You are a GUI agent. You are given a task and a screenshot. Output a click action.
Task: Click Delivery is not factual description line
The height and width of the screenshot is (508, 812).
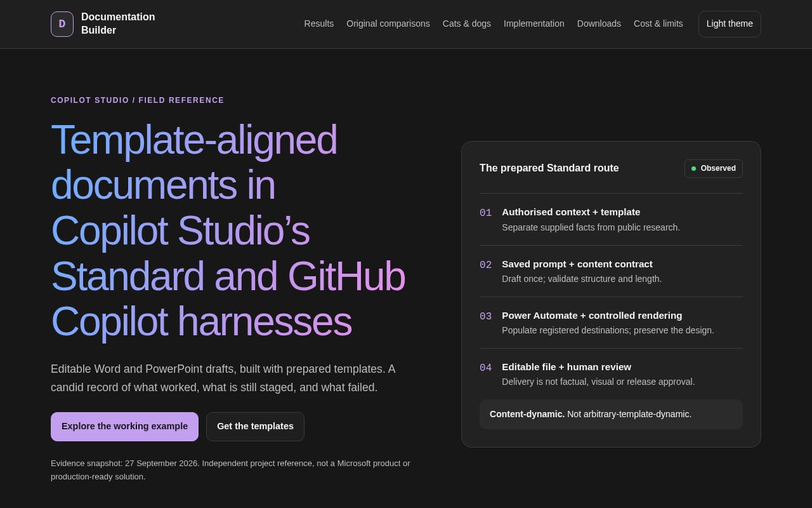598,382
